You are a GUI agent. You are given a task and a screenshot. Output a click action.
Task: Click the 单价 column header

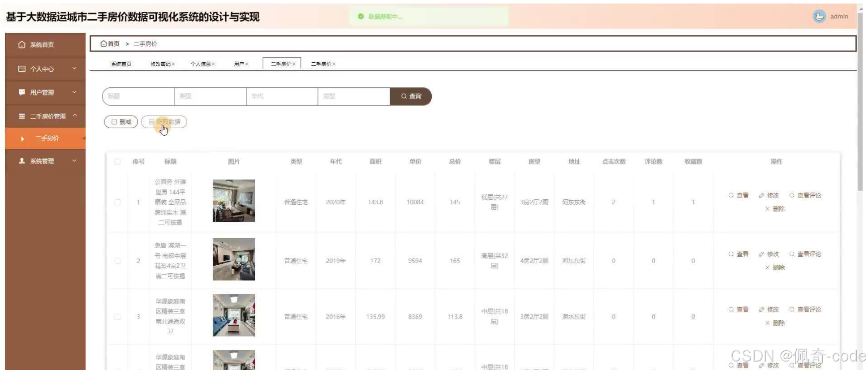tap(415, 162)
